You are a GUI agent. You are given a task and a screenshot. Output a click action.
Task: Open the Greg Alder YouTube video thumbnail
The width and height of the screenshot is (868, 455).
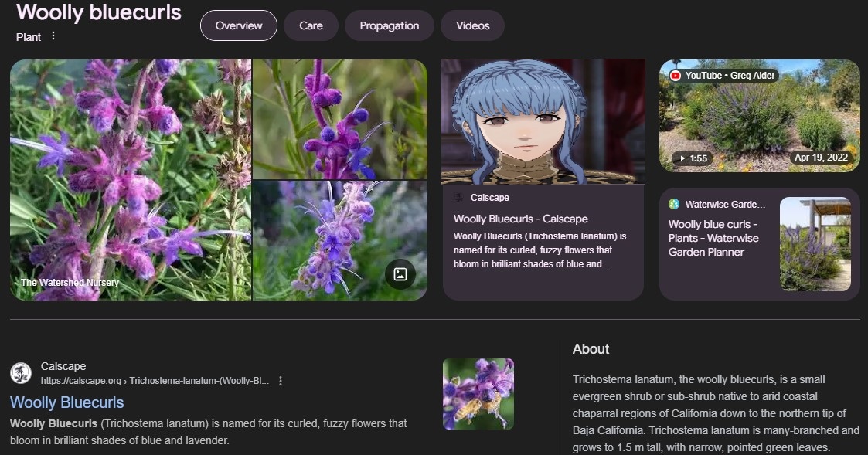coord(760,116)
